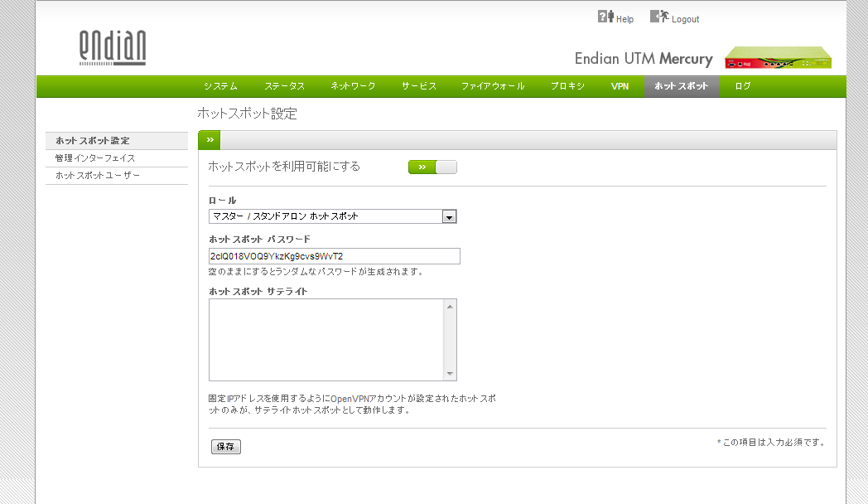Click the ホットスポット設定 page heading
Screen dimensions: 868x504
[x=248, y=114]
